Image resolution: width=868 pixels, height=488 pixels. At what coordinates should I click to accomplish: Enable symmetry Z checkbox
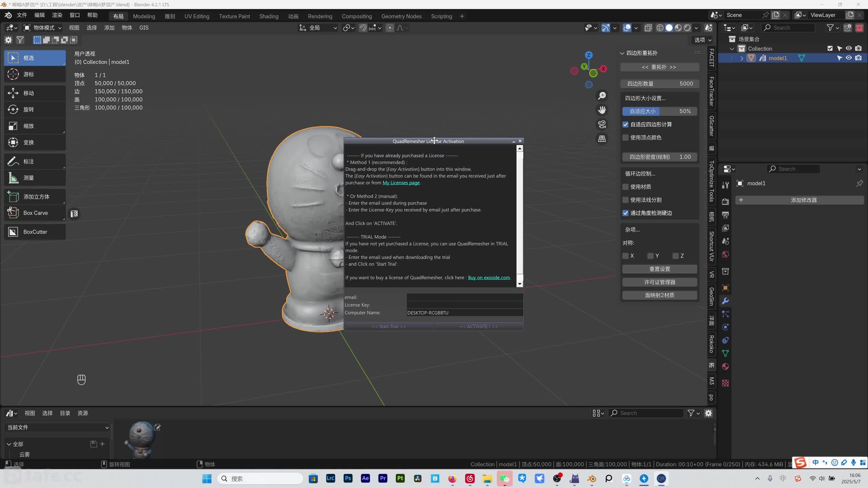pyautogui.click(x=675, y=256)
